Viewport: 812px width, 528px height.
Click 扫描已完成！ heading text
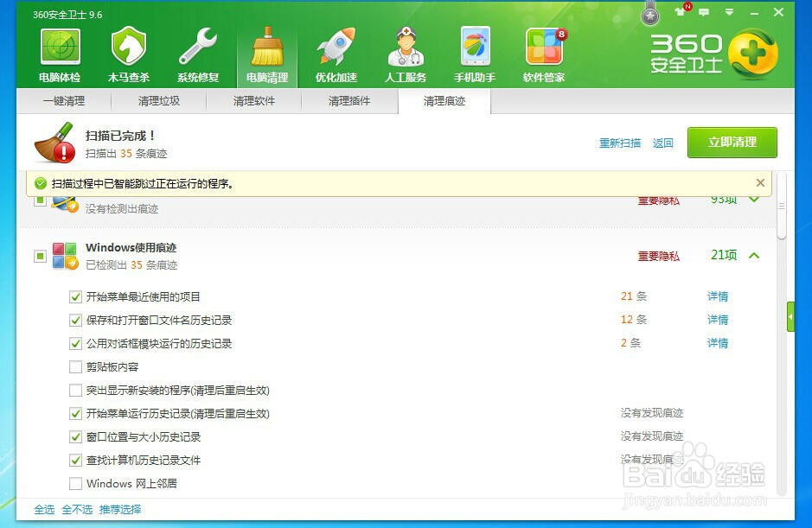(x=120, y=136)
